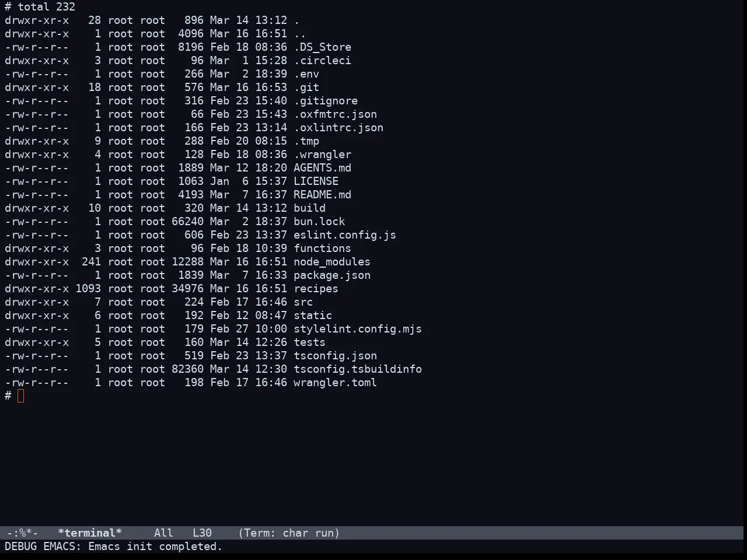The image size is (747, 560).
Task: Click the '(Term: char run)' mode indicator
Action: coord(289,533)
